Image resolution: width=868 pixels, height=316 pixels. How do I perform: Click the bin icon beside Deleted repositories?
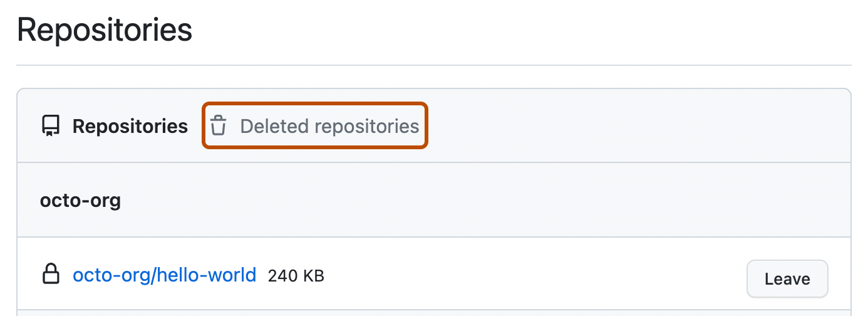click(218, 126)
